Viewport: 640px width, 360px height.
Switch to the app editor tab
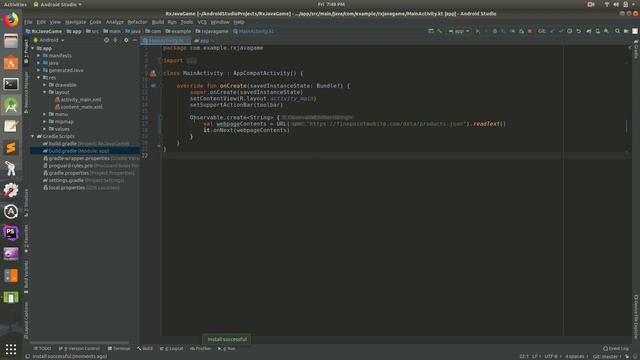[204, 40]
